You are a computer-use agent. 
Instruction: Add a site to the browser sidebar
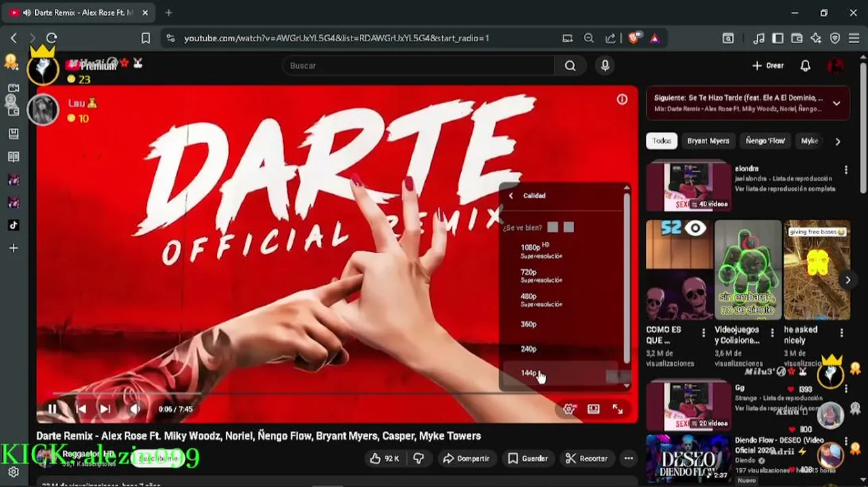coord(14,248)
